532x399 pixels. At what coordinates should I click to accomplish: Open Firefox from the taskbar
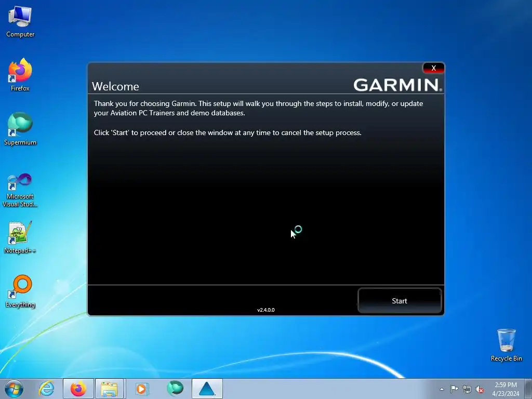tap(78, 389)
